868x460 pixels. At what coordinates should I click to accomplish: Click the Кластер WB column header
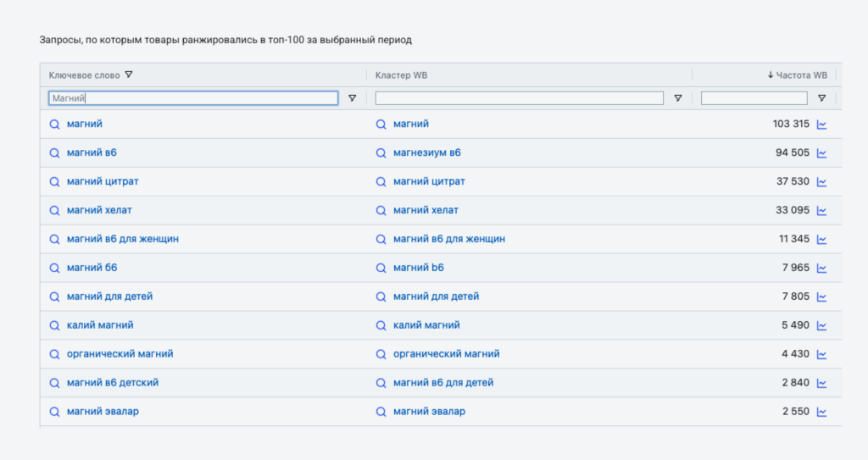pos(401,75)
